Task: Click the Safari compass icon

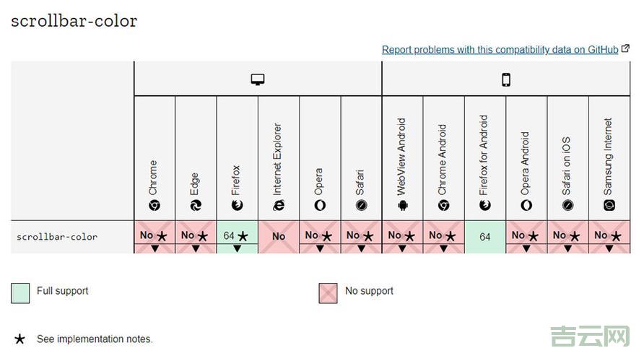Action: coord(361,206)
